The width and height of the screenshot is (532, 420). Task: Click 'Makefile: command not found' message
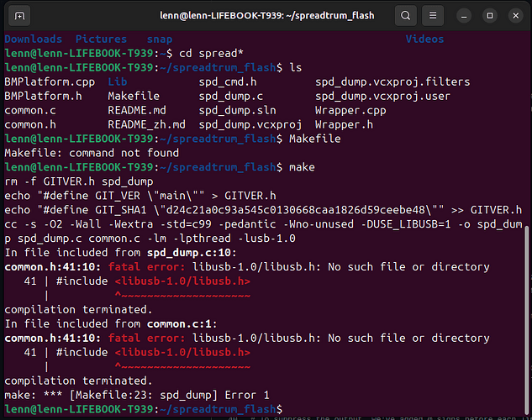92,153
